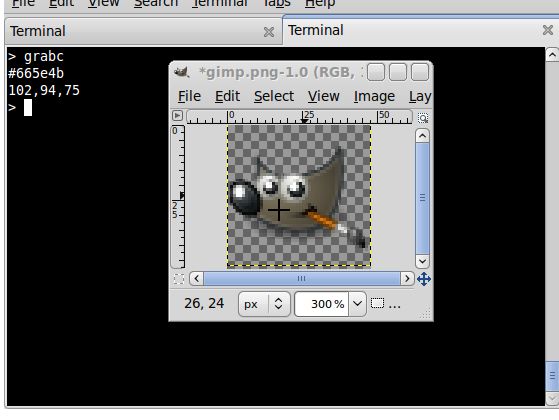
Task: Open the GIMP image menu arrow above ruler
Action: coord(177,116)
